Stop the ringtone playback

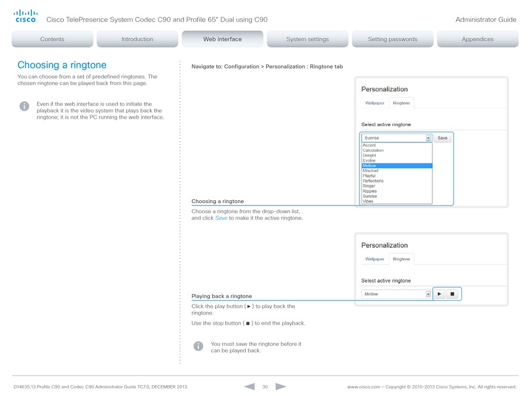(x=452, y=294)
